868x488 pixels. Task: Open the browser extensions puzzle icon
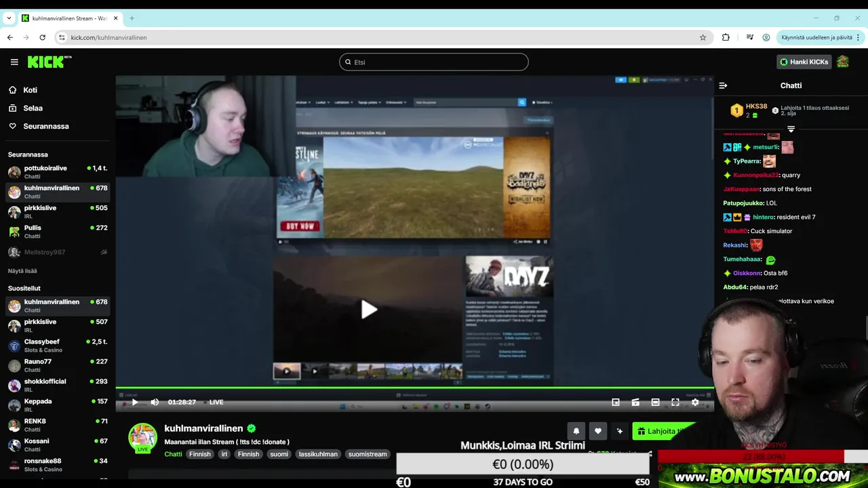point(726,37)
